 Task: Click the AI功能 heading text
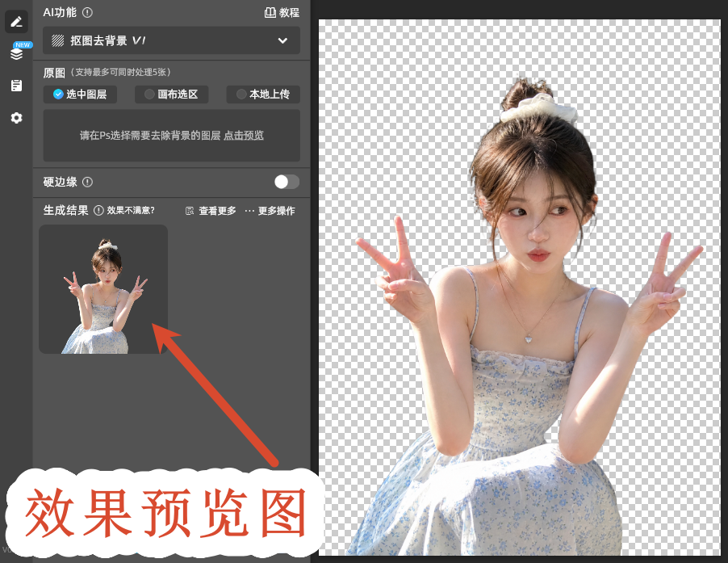tap(60, 13)
